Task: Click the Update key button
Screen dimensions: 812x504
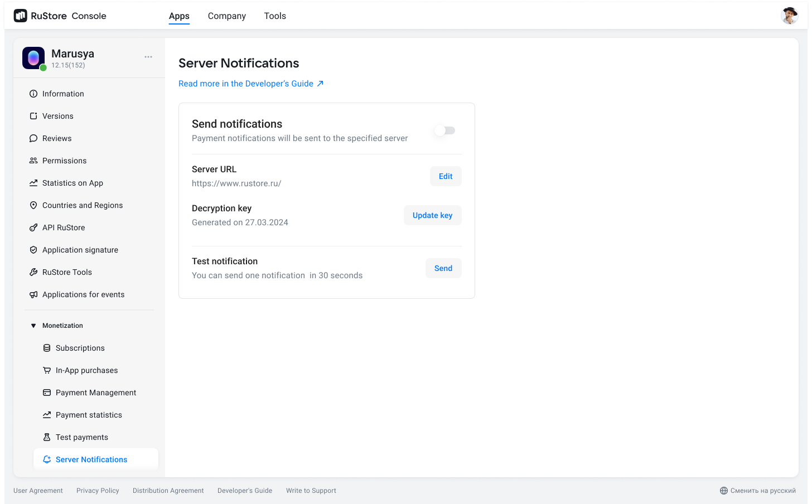Action: [432, 215]
